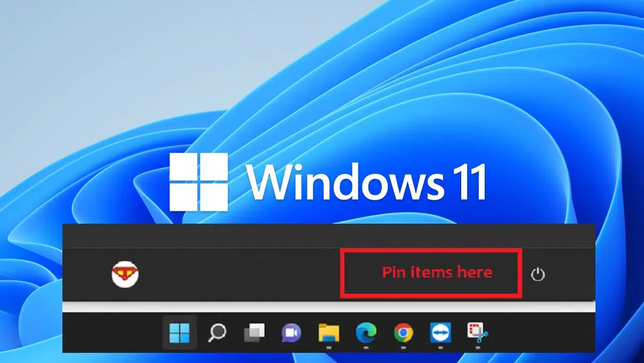Click the running indicator under Chrome
This screenshot has height=363, width=644.
pyautogui.click(x=403, y=348)
